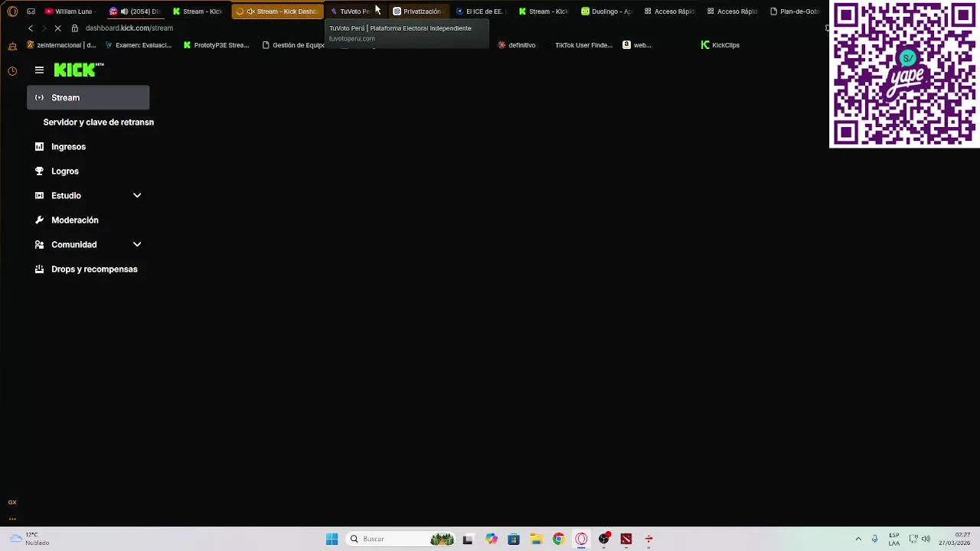Open Gestión de Equipo bookmark
The width and height of the screenshot is (980, 551).
pyautogui.click(x=294, y=45)
